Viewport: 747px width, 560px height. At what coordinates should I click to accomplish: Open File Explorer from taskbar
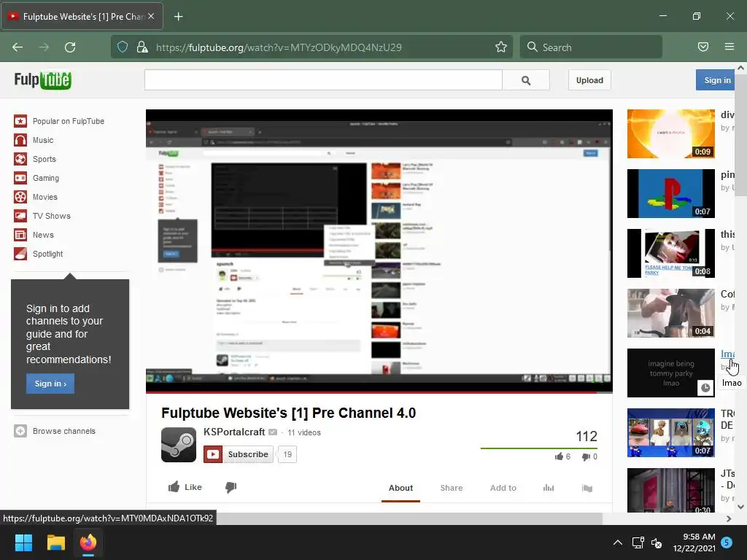55,542
